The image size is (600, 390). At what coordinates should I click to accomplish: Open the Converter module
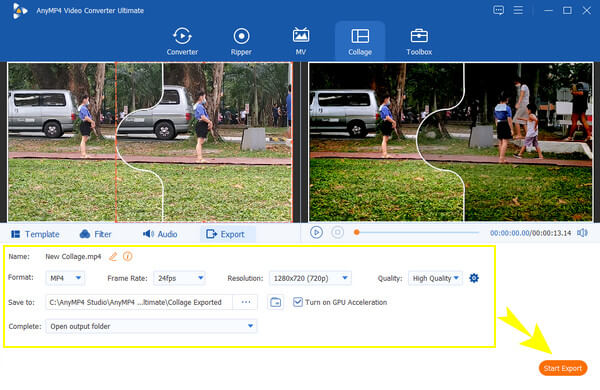click(x=182, y=41)
